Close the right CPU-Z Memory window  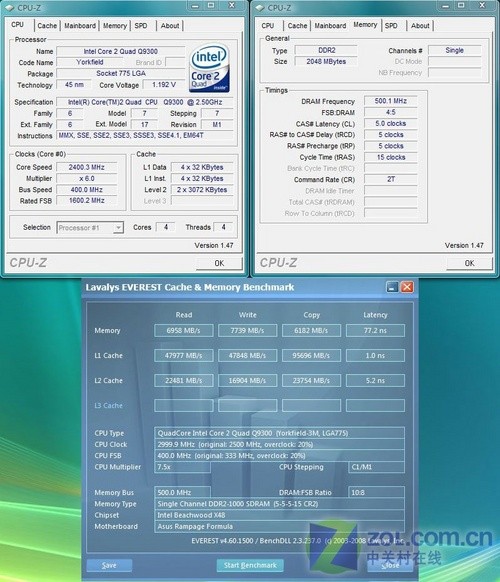click(482, 6)
